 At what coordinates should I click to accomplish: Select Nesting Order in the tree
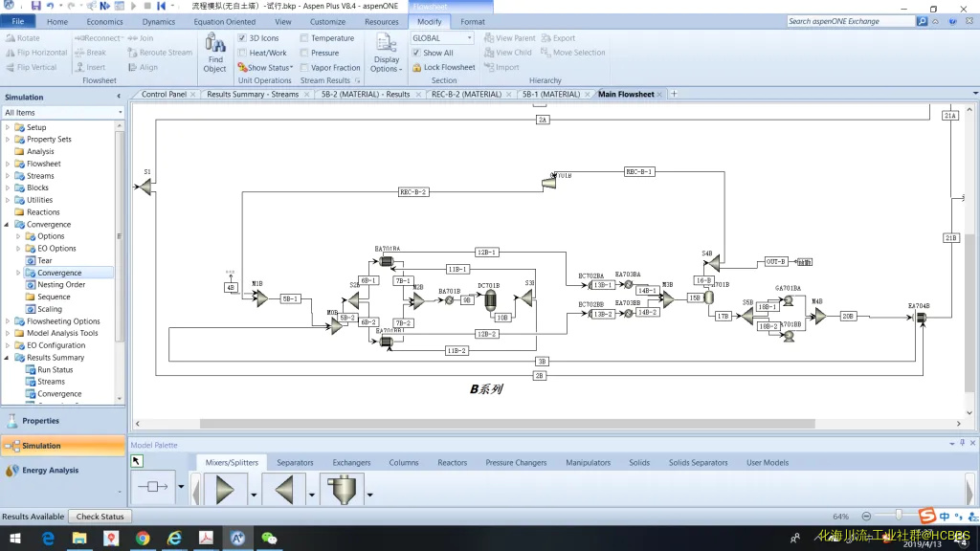coord(61,285)
